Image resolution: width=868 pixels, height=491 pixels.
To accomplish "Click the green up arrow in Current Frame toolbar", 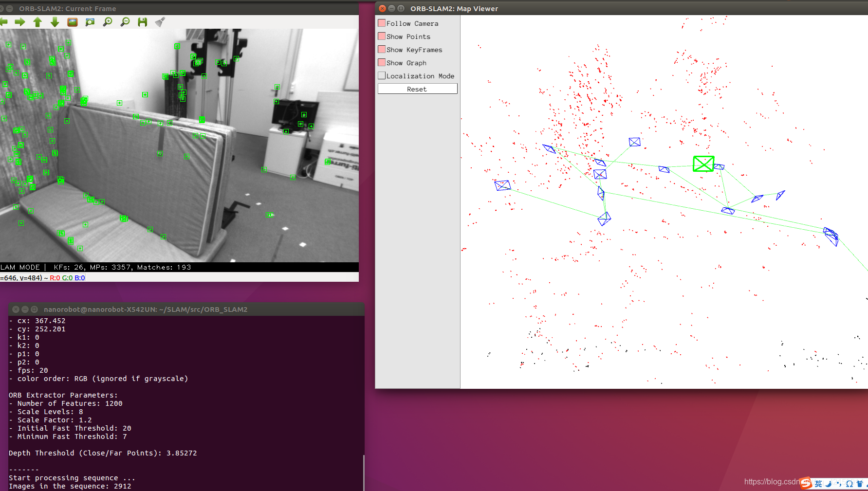I will [x=37, y=22].
